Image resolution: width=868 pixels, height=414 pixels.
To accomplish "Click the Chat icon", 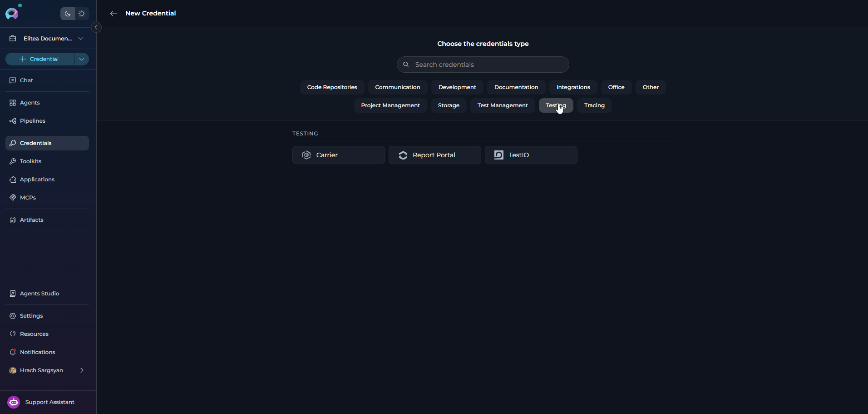I will point(13,80).
